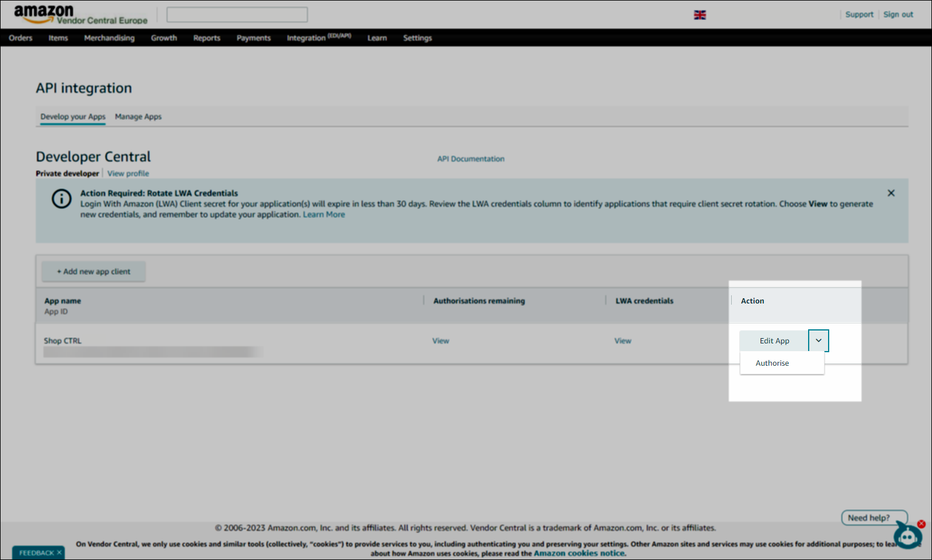
Task: Focus the search field in the header
Action: [237, 15]
